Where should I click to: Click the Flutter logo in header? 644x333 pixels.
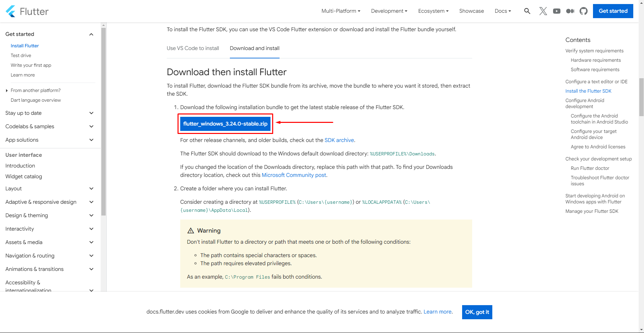pos(27,11)
